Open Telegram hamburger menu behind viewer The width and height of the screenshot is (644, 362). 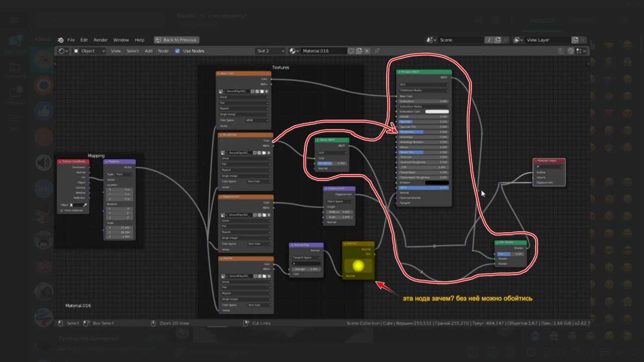(x=14, y=20)
